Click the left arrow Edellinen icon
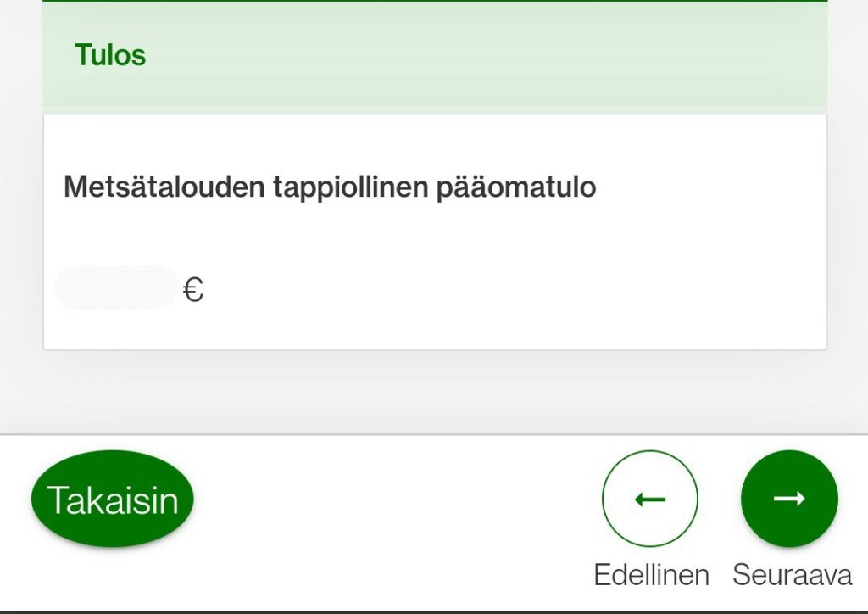This screenshot has width=868, height=614. [650, 499]
